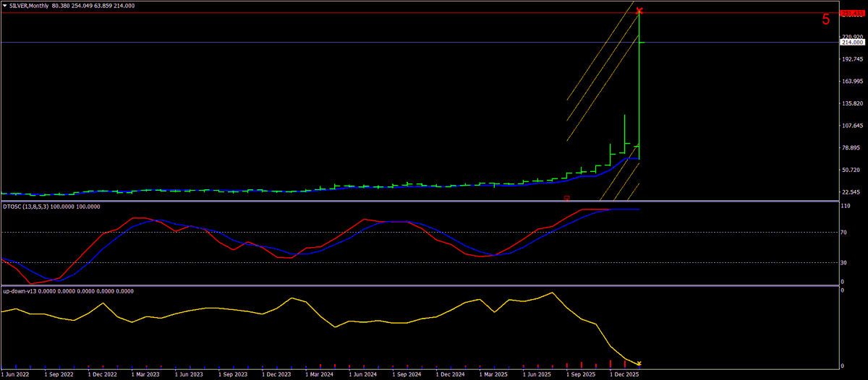The width and height of the screenshot is (868, 380).
Task: Click the 1 Sep 2025 date label
Action: point(582,375)
